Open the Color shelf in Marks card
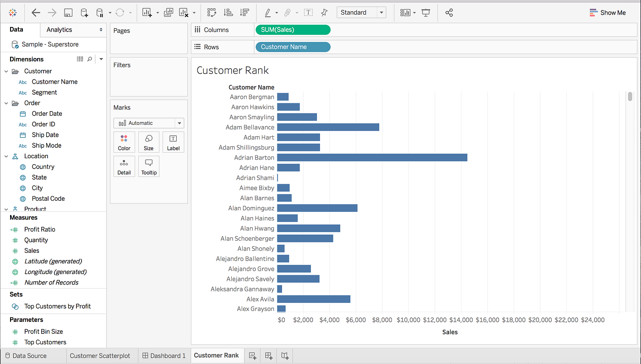Image resolution: width=641 pixels, height=364 pixels. [x=124, y=142]
